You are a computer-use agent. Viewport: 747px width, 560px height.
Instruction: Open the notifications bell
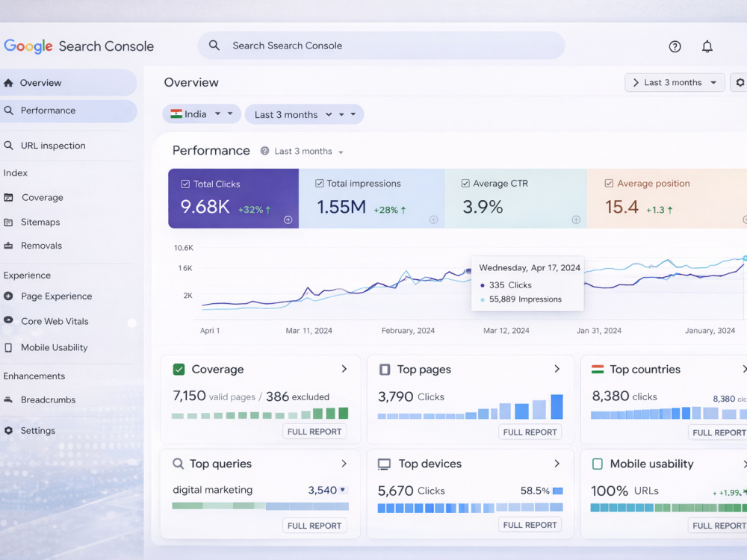[x=707, y=46]
